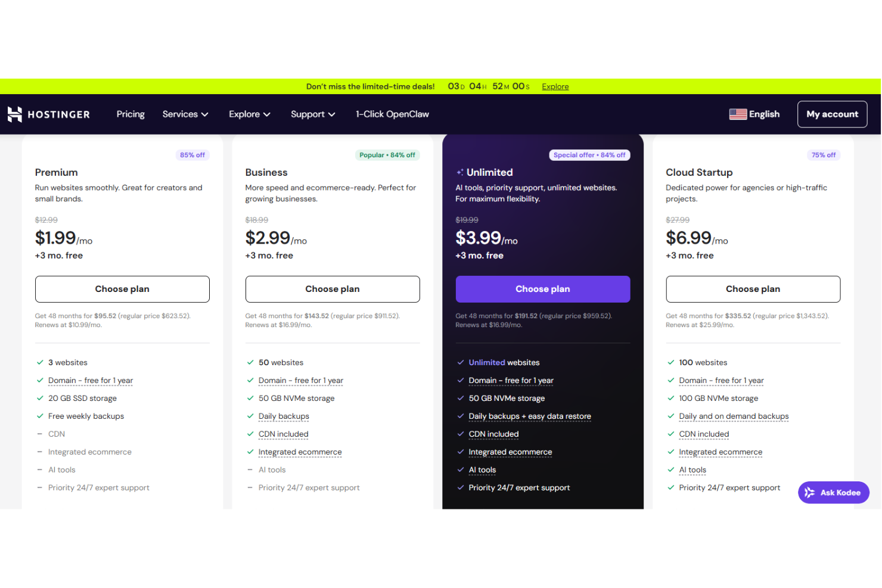Choose the Unlimited plan
Screen dimensions: 882x588
pos(542,289)
